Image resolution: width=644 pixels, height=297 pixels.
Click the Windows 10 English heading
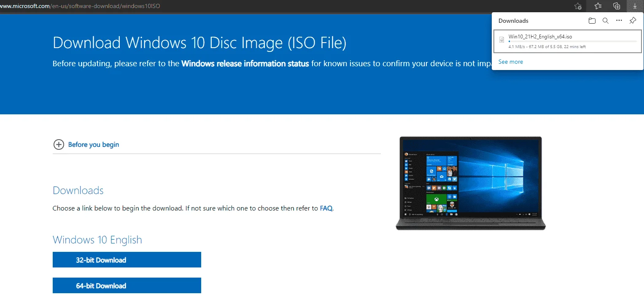pos(97,240)
